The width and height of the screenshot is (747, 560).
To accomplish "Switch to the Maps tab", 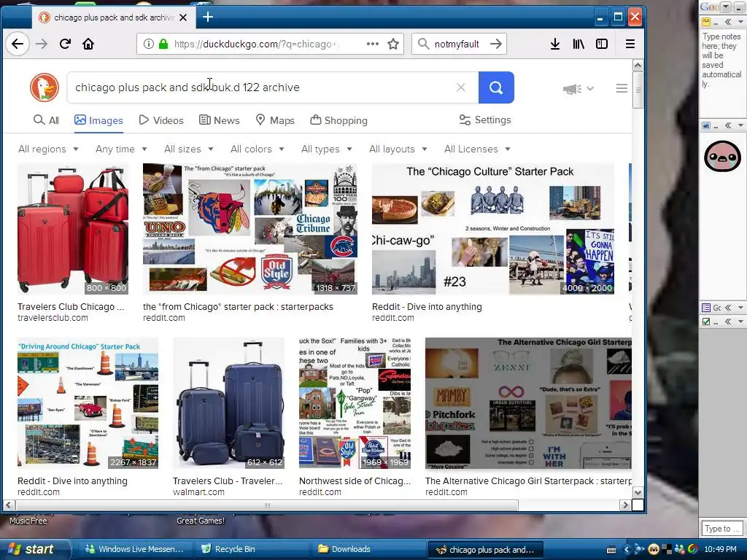I will click(x=275, y=120).
